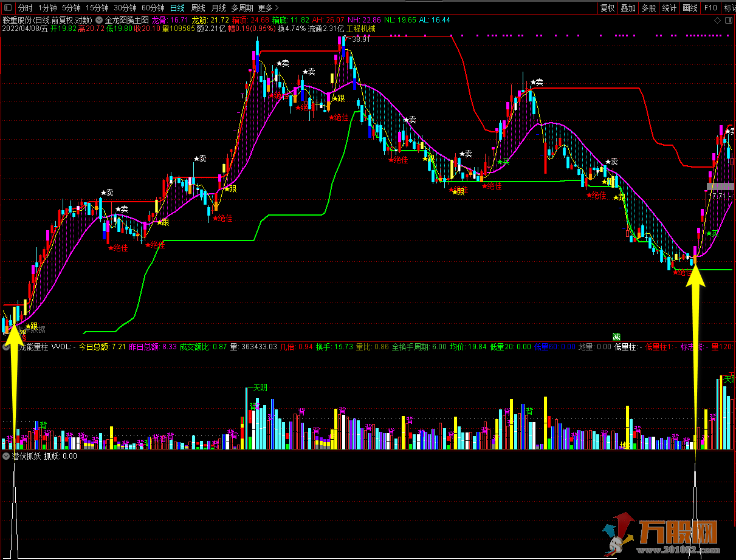
Task: Click the 38.91 peak price marker
Action: point(357,39)
